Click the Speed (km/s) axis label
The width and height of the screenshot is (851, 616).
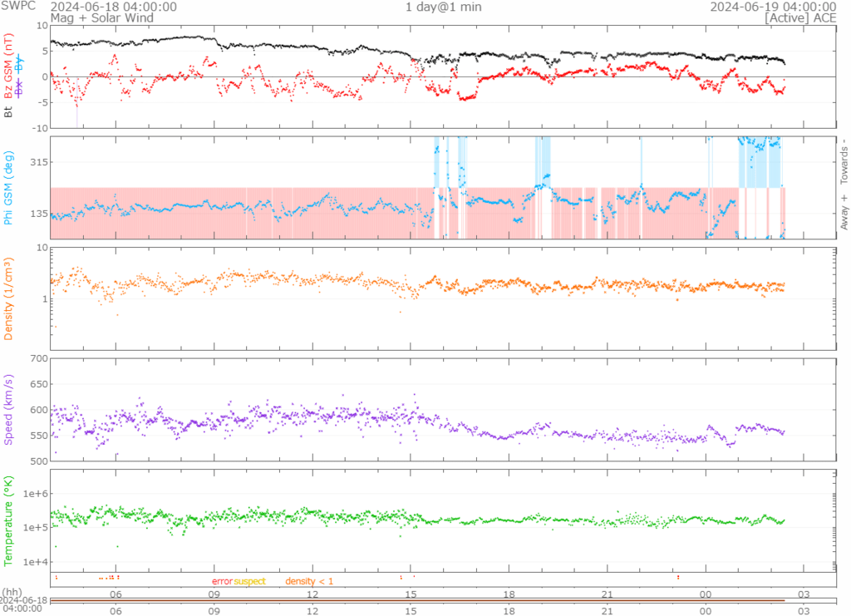(9, 410)
